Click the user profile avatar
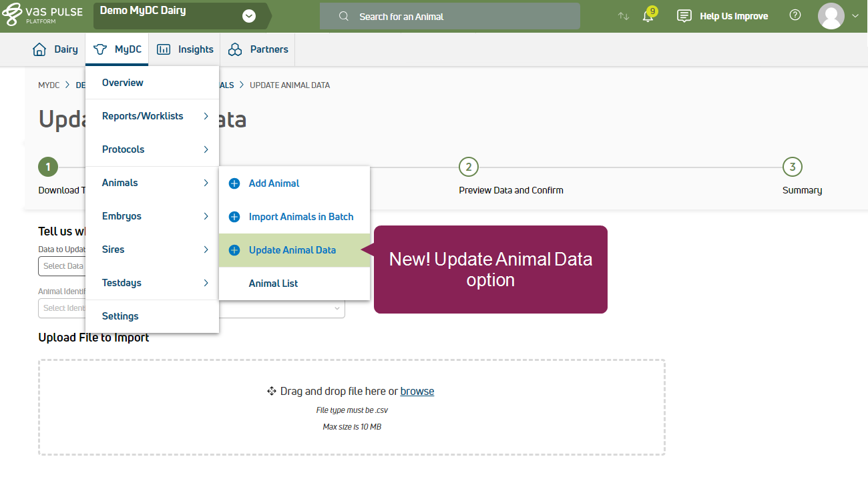The height and width of the screenshot is (493, 868). pos(831,16)
